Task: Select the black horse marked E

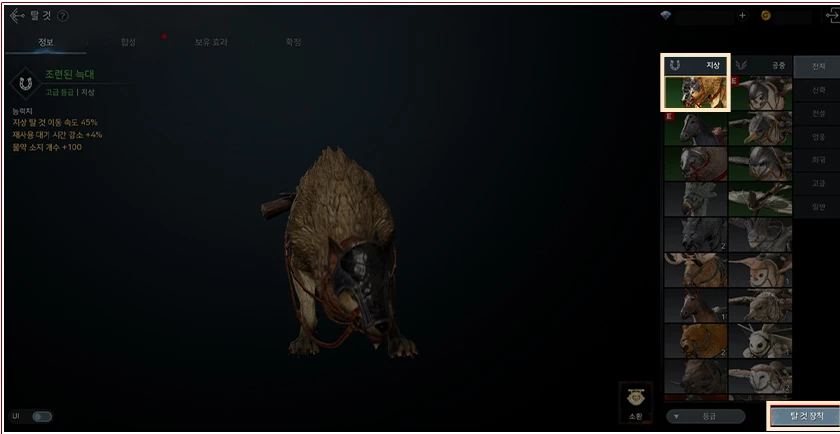Action: coord(695,128)
